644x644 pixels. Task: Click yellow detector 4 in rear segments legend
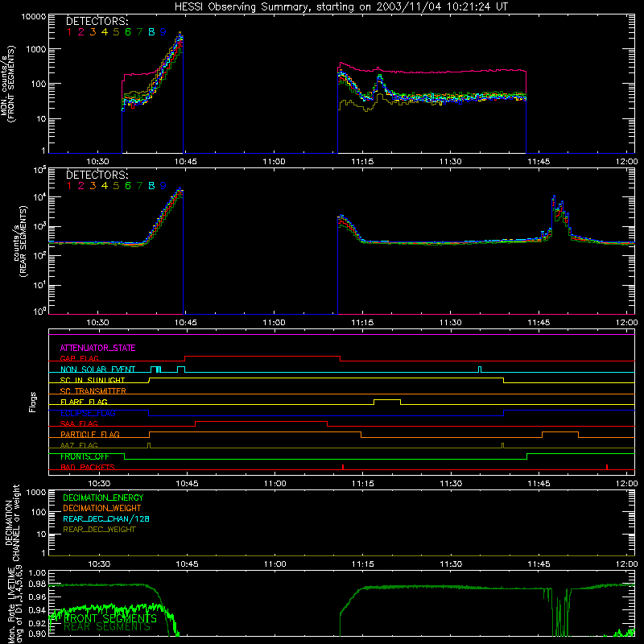[x=105, y=186]
